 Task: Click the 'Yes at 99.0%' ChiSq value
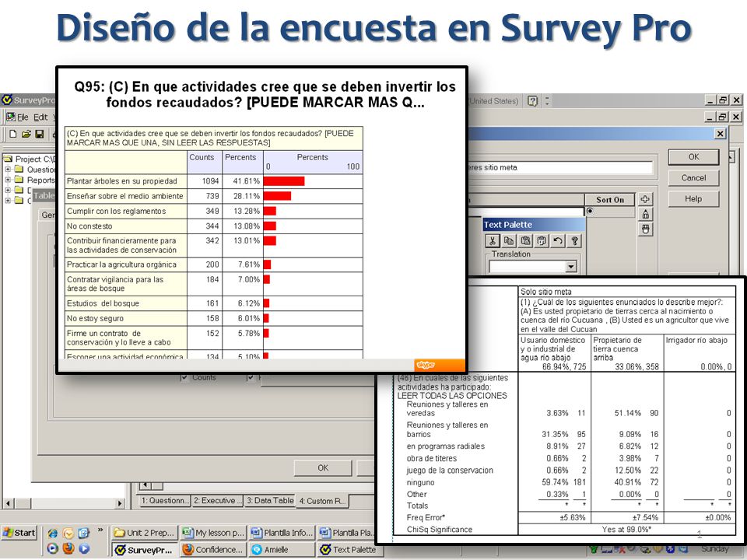(626, 530)
